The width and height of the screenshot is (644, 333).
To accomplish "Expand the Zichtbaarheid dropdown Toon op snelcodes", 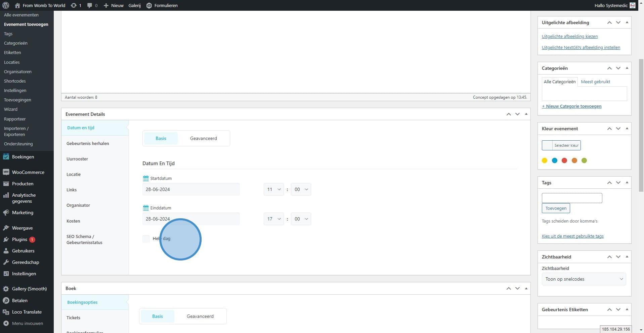I will (584, 279).
